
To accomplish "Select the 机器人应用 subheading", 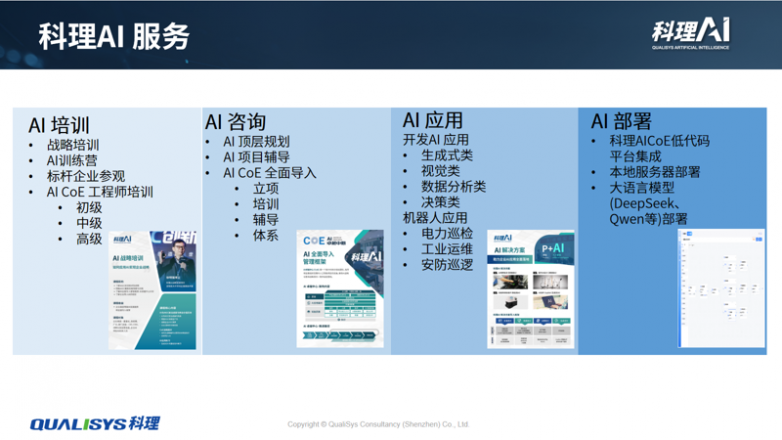I will pyautogui.click(x=436, y=217).
